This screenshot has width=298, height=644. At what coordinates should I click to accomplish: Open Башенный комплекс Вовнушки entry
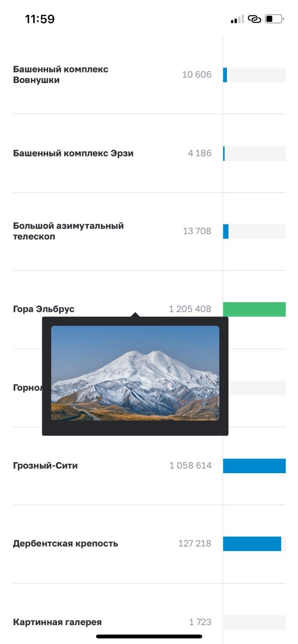pos(61,74)
